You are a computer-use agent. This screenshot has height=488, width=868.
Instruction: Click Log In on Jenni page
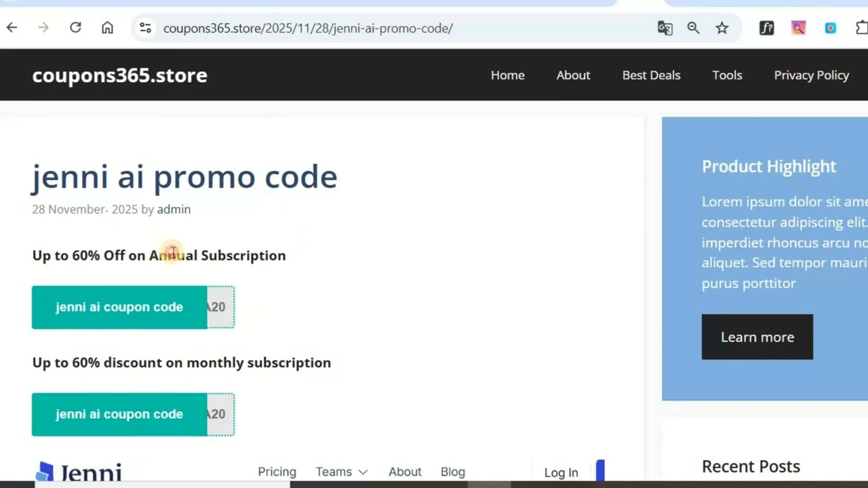tap(561, 472)
